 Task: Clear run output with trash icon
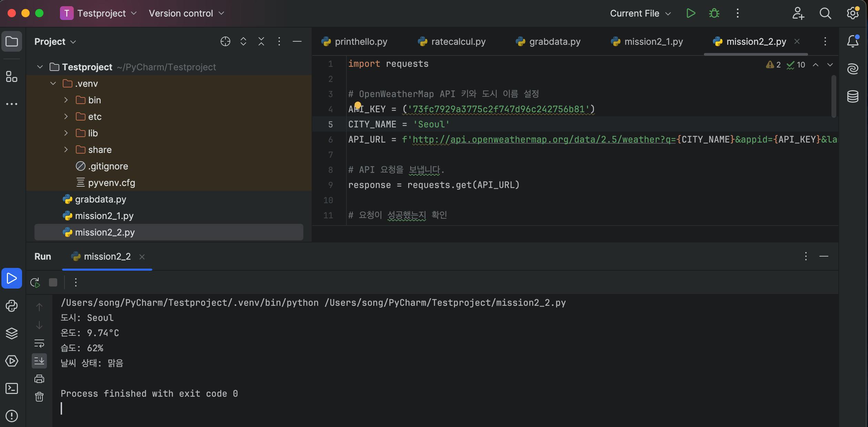39,397
